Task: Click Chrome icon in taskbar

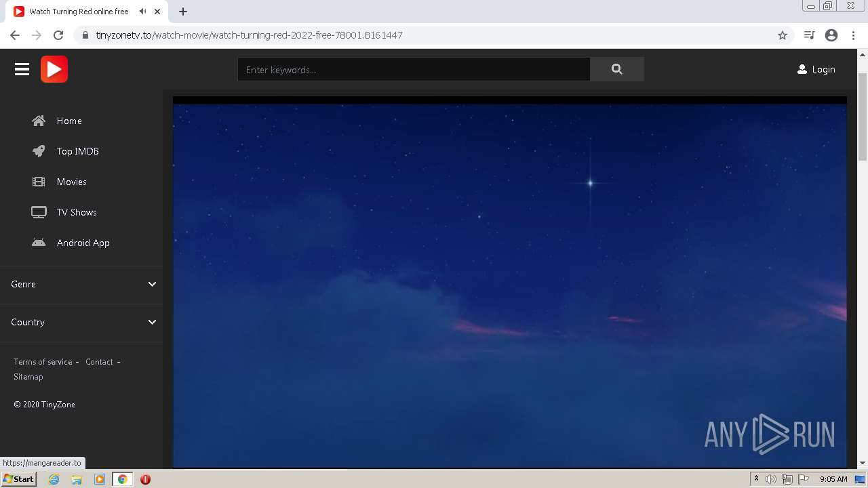Action: 123,479
